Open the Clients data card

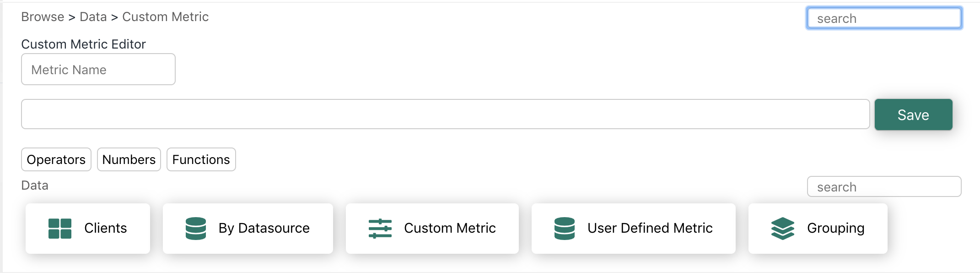click(88, 229)
